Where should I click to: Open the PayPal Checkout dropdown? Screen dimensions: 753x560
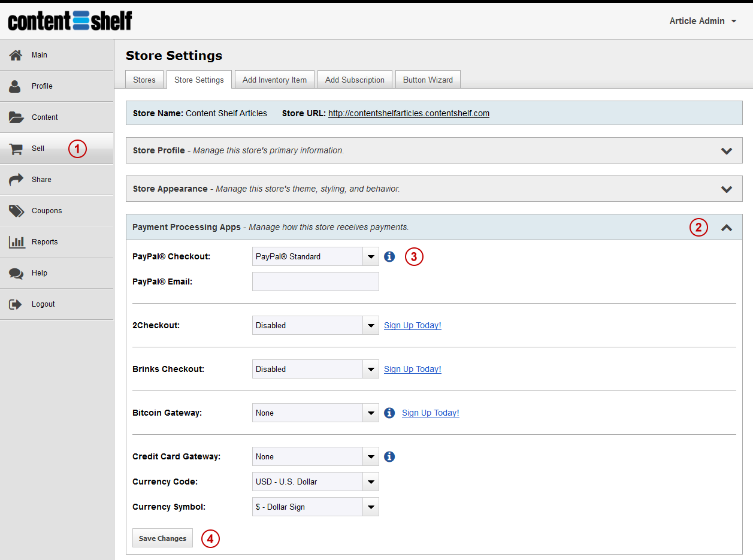(316, 256)
